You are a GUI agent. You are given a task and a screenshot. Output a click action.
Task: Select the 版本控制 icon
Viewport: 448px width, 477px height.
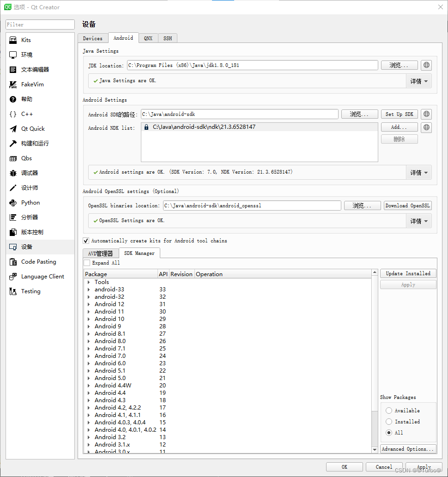pyautogui.click(x=13, y=232)
